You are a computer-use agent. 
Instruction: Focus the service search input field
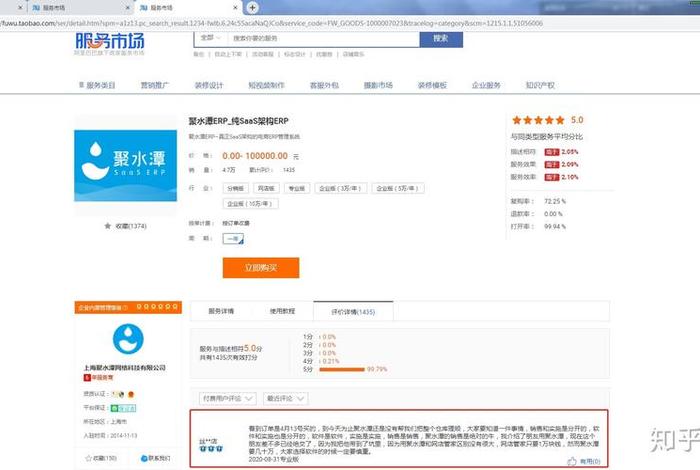click(x=323, y=38)
